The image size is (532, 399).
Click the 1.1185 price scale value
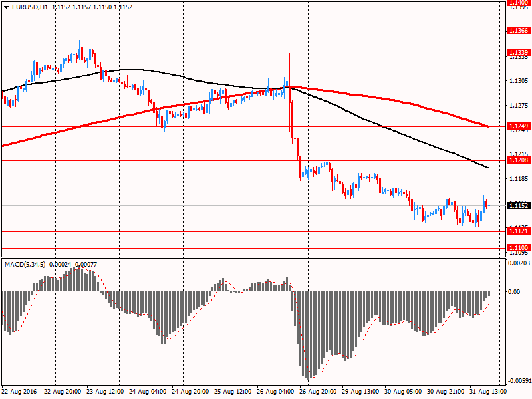[519, 179]
